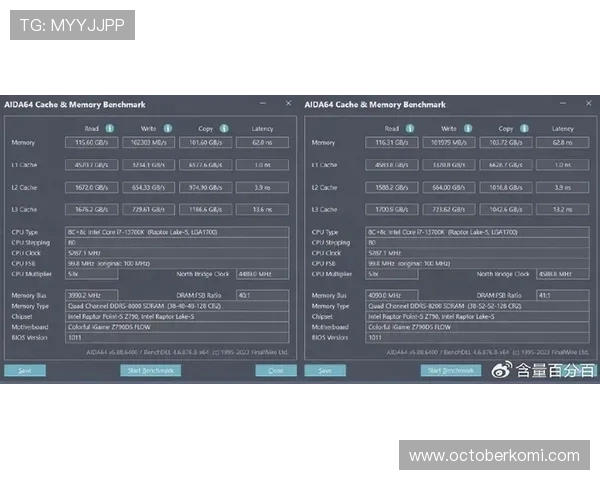Minimize the right AIDA64 window
This screenshot has width=600, height=480.
point(563,104)
